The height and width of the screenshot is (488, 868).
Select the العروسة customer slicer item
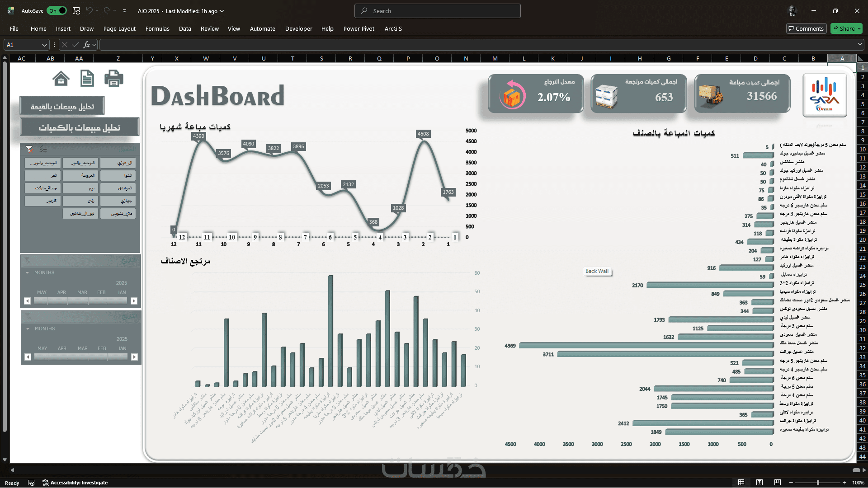click(80, 176)
